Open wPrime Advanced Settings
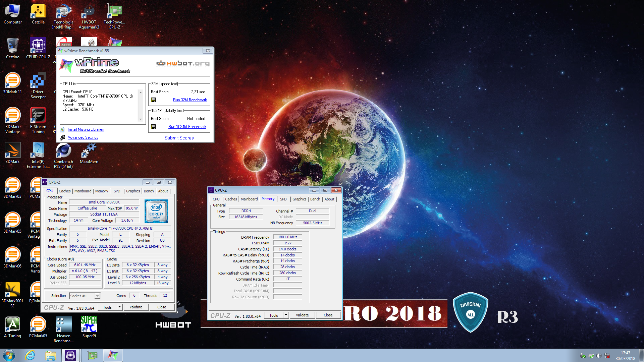 (x=83, y=137)
